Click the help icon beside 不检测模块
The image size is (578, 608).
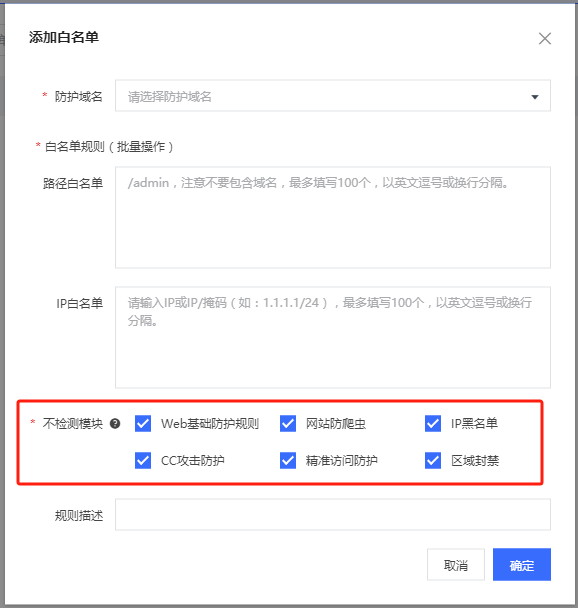(x=115, y=423)
